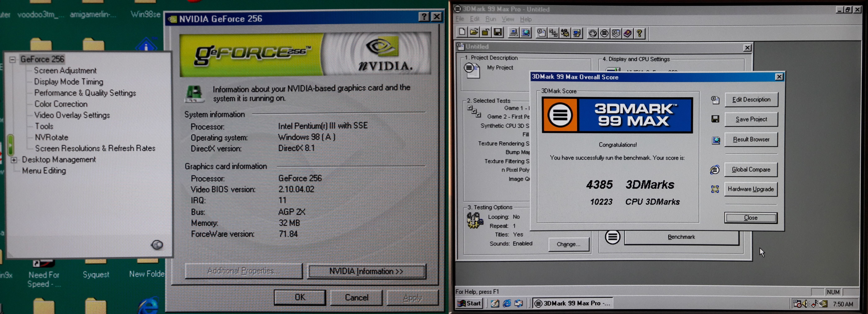Close the 3DMark score dialog with Close button
868x314 pixels.
[x=751, y=218]
